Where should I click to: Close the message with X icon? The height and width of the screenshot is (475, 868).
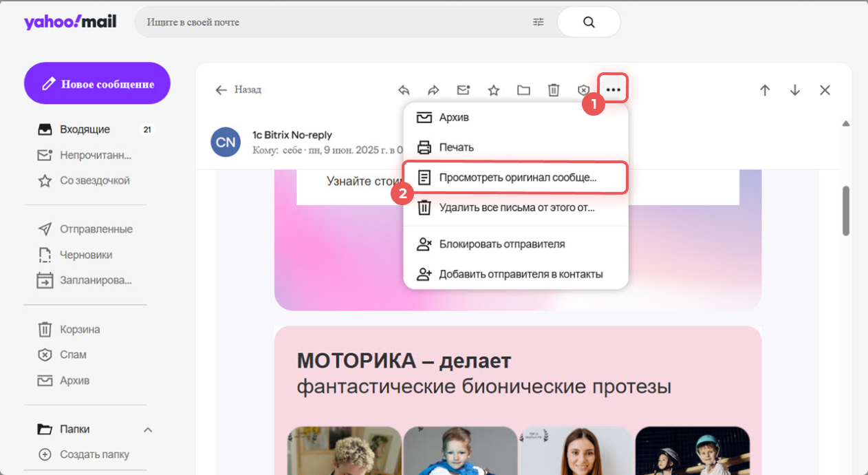click(825, 90)
